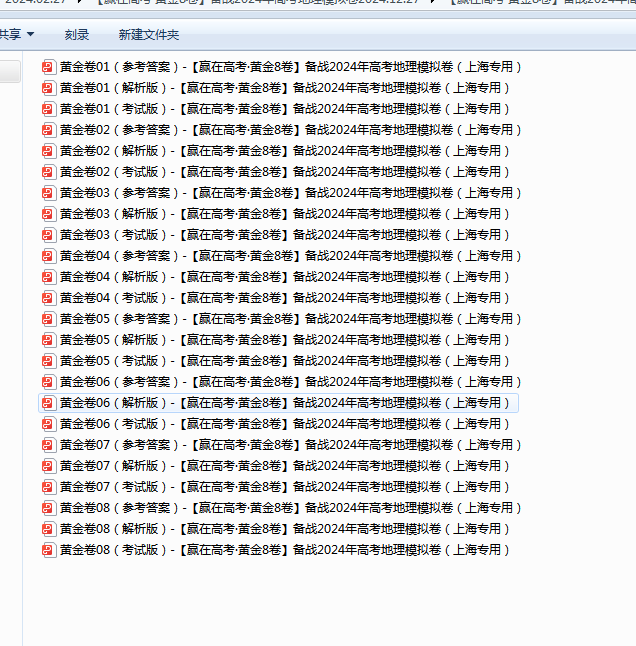Select file name 黄金卷04(解析版)

[285, 277]
